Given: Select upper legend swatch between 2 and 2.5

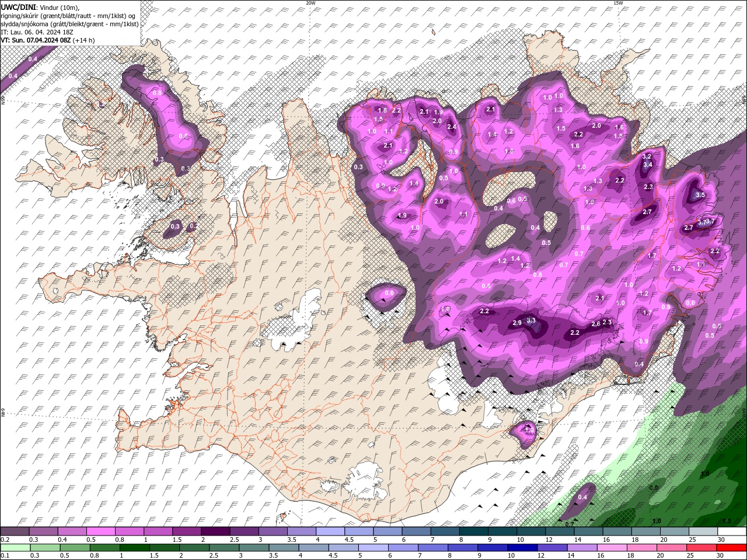Looking at the screenshot, I should [x=215, y=531].
